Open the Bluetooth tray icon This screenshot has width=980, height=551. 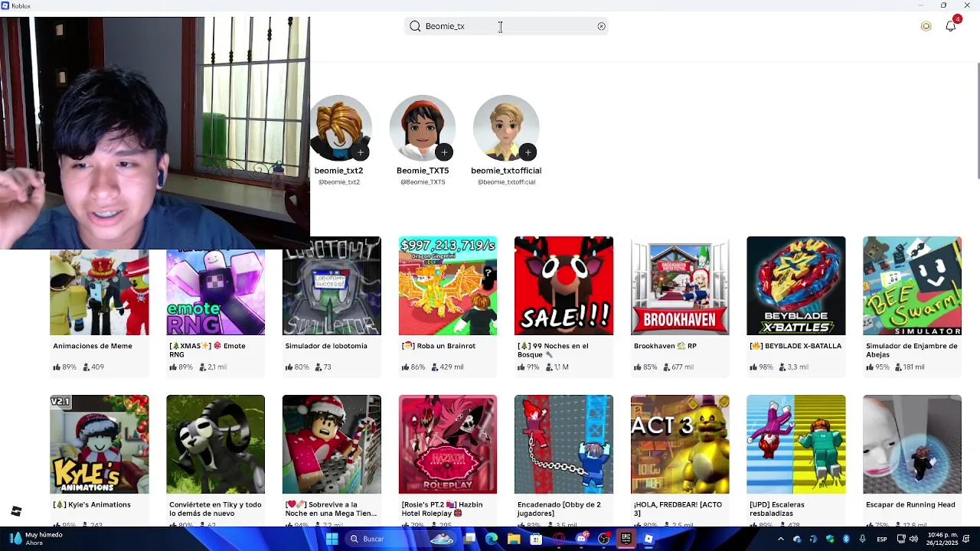[x=846, y=539]
